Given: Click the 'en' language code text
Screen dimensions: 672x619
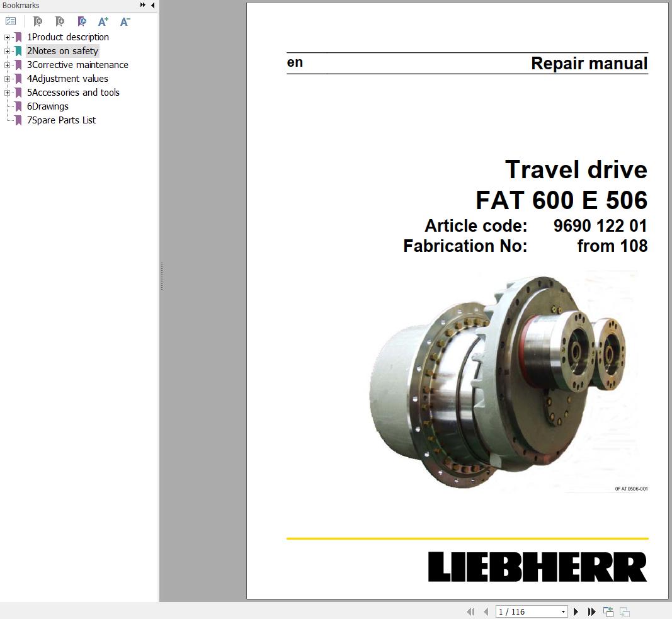Looking at the screenshot, I should click(x=295, y=62).
